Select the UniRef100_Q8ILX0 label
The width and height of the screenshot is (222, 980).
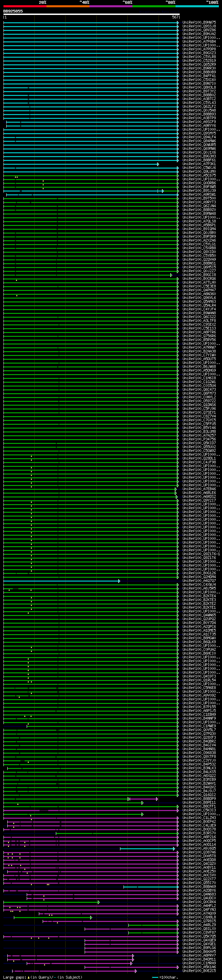point(199,929)
